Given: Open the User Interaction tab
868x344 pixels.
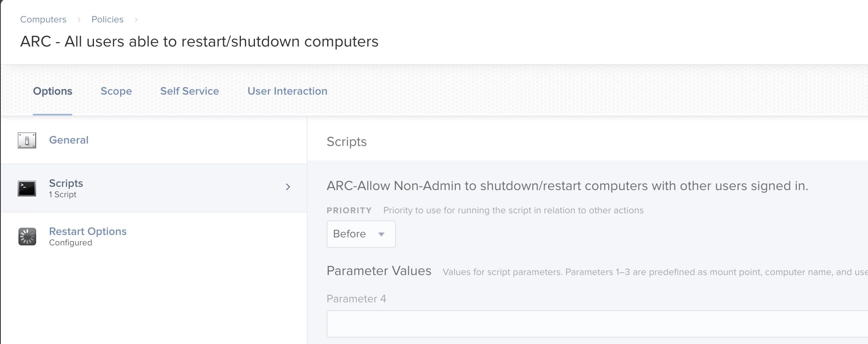Looking at the screenshot, I should pyautogui.click(x=287, y=91).
